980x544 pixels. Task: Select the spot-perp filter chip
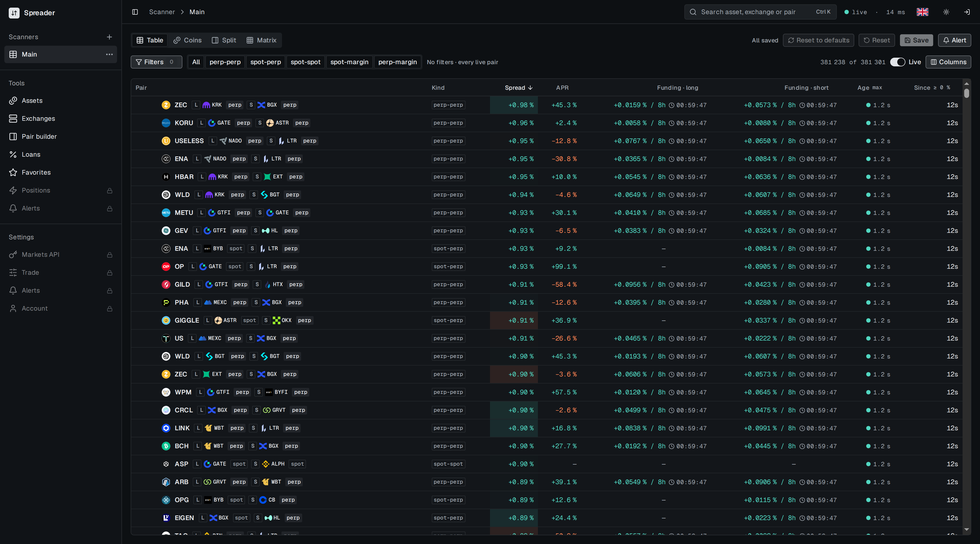point(265,62)
